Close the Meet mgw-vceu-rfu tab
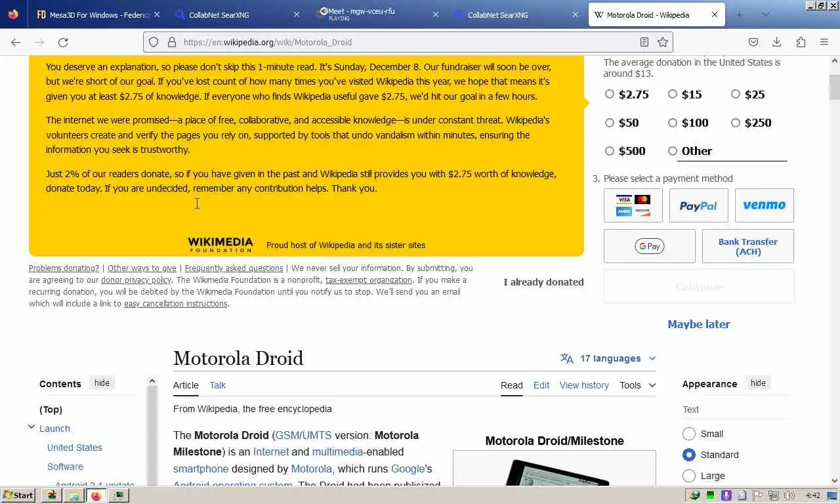Viewport: 840px width, 504px height. coord(436,14)
